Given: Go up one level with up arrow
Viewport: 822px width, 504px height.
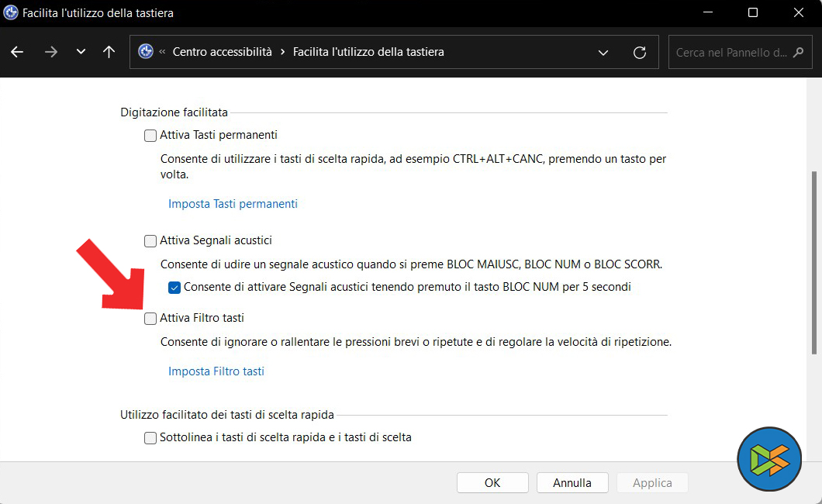Looking at the screenshot, I should click(x=109, y=52).
